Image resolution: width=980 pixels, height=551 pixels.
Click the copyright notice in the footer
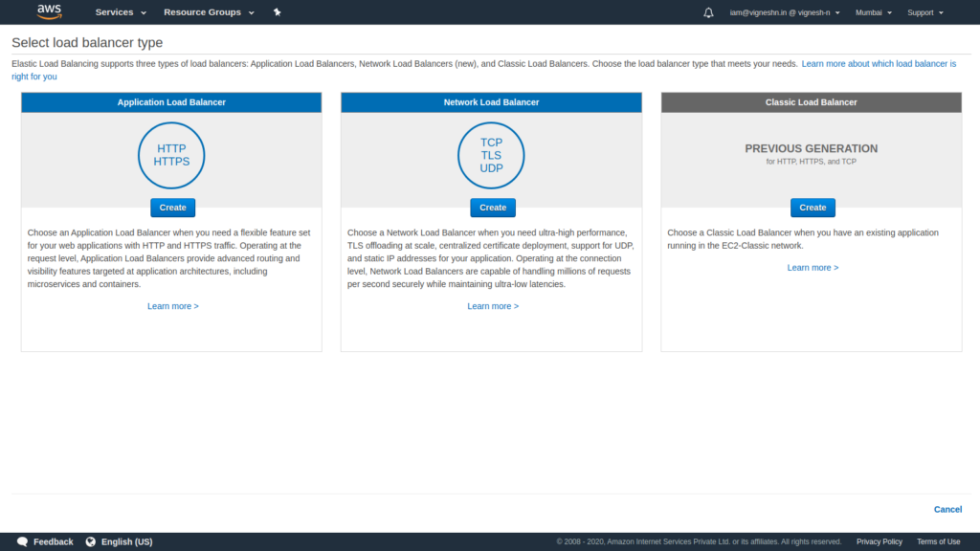[699, 541]
